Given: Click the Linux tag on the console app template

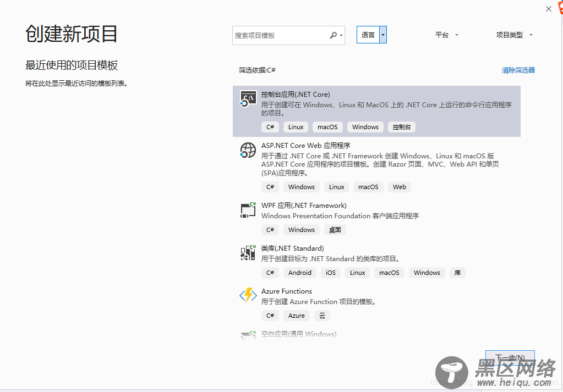Looking at the screenshot, I should click(296, 127).
